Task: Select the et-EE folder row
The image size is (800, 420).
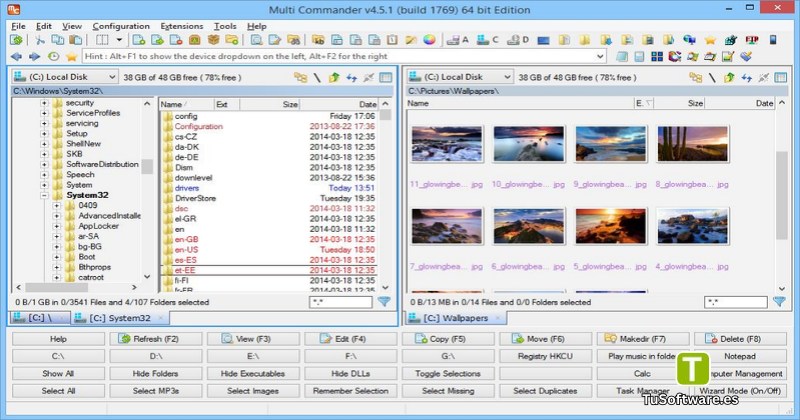Action: click(x=269, y=270)
